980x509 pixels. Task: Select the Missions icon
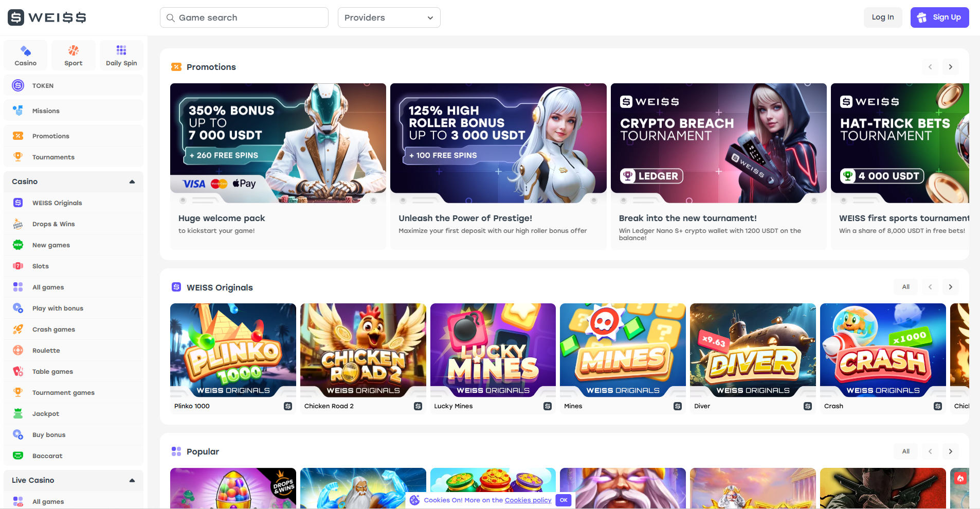tap(17, 110)
